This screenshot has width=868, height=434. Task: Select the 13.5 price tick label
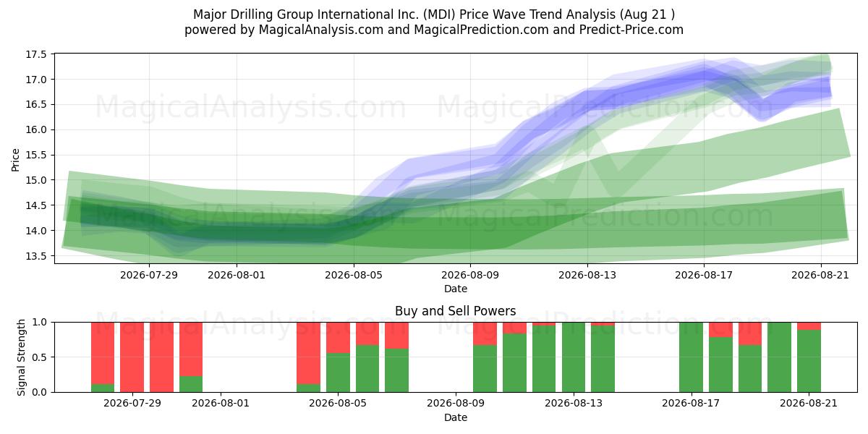pyautogui.click(x=36, y=256)
